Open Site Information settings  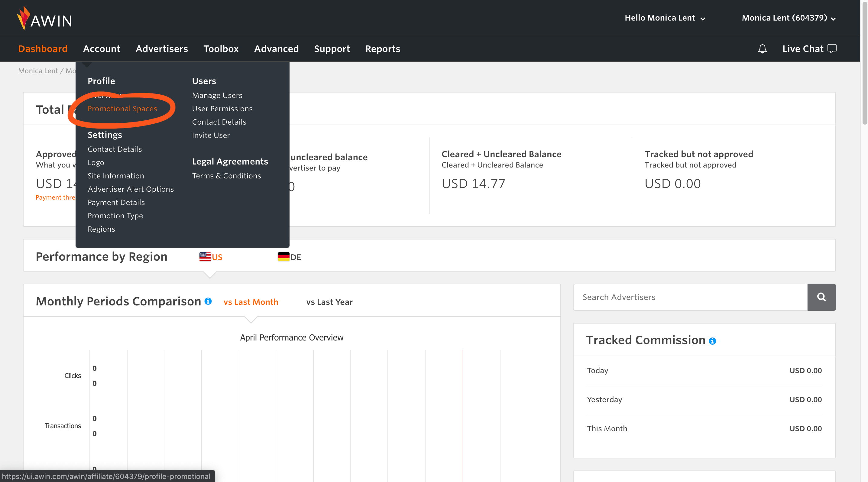pos(116,176)
